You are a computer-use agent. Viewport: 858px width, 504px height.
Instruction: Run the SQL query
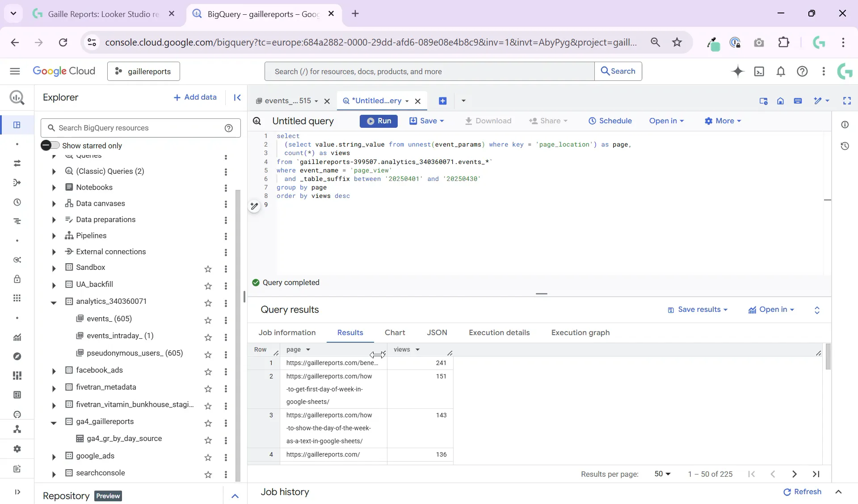pos(379,121)
